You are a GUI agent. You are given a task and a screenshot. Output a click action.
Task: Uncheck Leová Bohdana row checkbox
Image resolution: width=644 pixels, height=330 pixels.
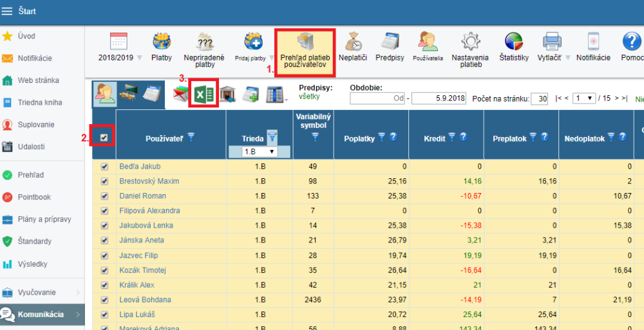pyautogui.click(x=104, y=300)
